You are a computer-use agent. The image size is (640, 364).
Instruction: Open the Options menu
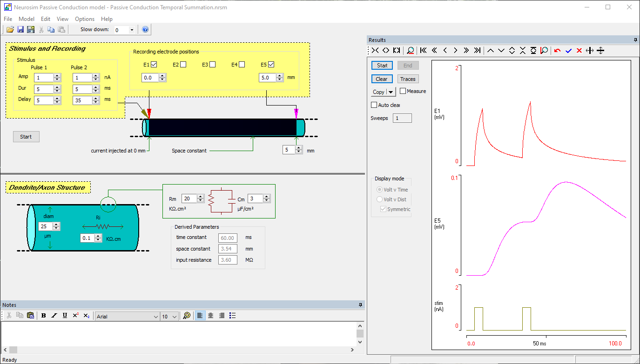(84, 19)
